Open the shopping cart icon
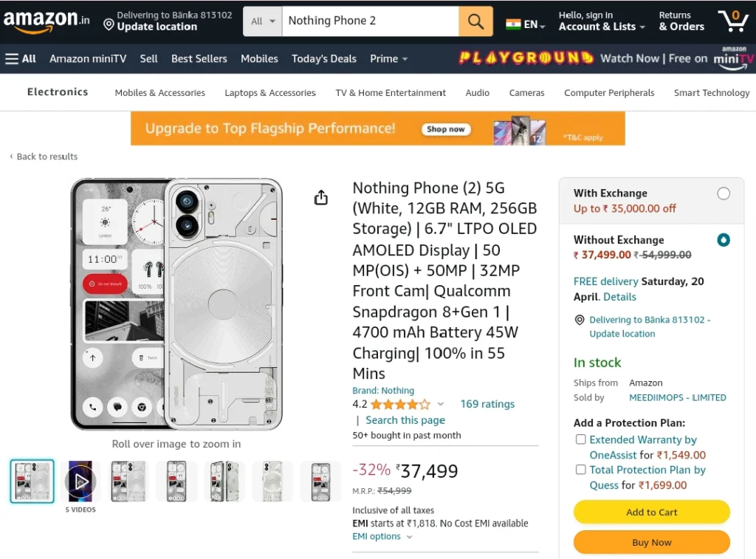Screen dimensions: 756x559 pos(733,21)
